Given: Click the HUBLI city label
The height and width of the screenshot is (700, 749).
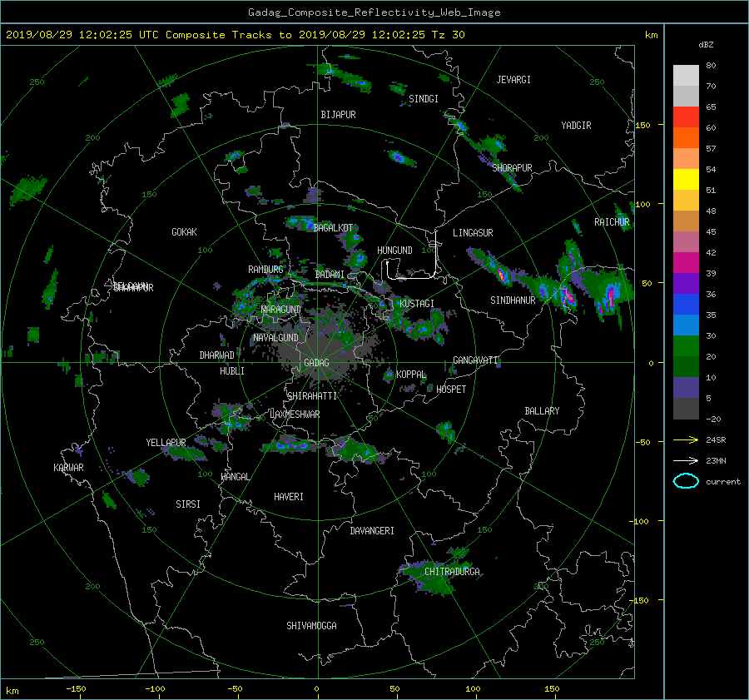Looking at the screenshot, I should pyautogui.click(x=231, y=370).
